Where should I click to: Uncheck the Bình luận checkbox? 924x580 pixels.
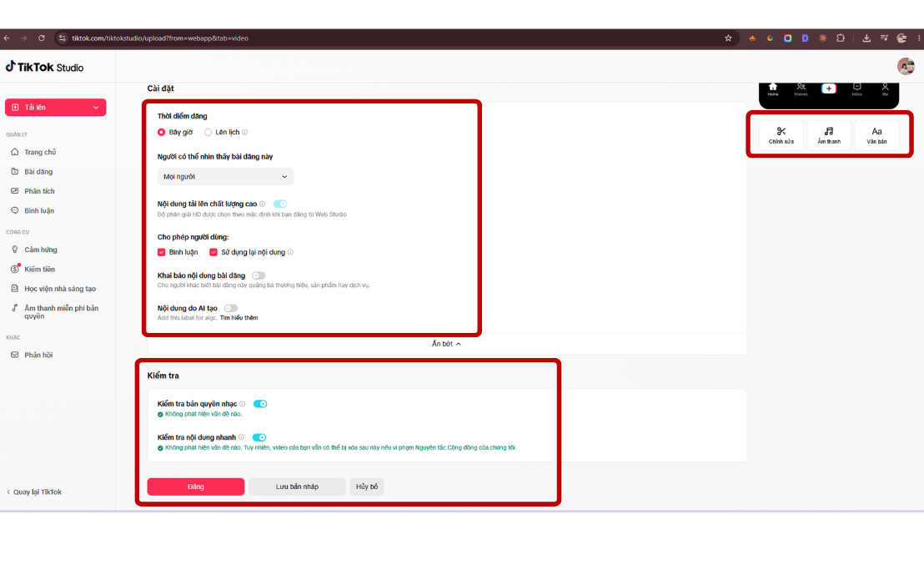pos(162,252)
